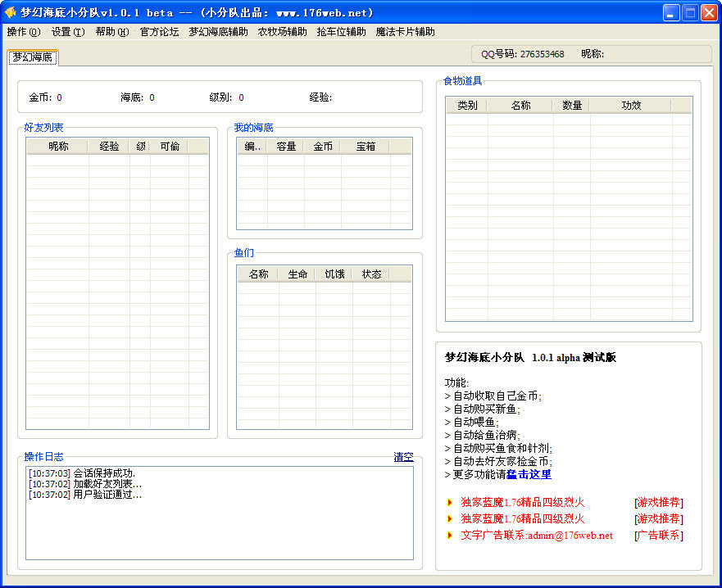Image resolution: width=722 pixels, height=588 pixels.
Task: Click 金币 column header in 我的海底 table
Action: pyautogui.click(x=323, y=147)
